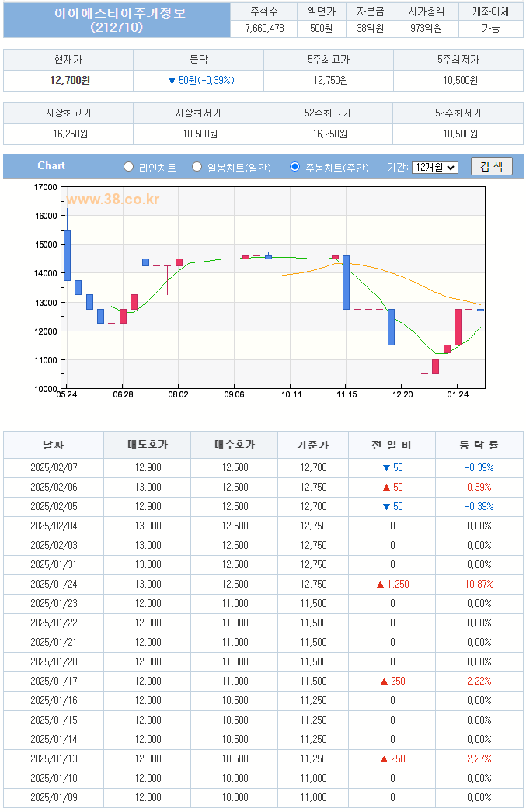Click the 2025/01/10 date cell
The width and height of the screenshot is (526, 812).
point(54,779)
